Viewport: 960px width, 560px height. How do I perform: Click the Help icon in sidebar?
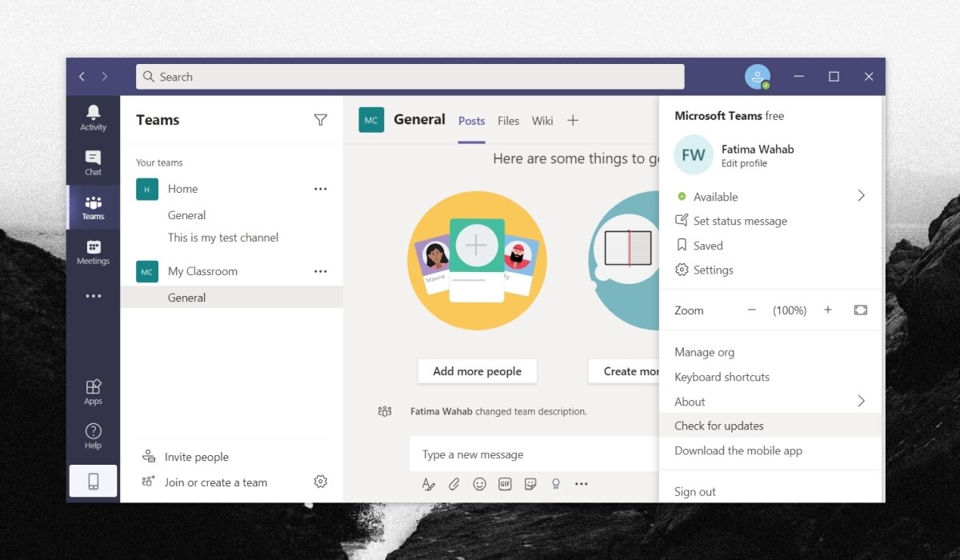click(93, 437)
